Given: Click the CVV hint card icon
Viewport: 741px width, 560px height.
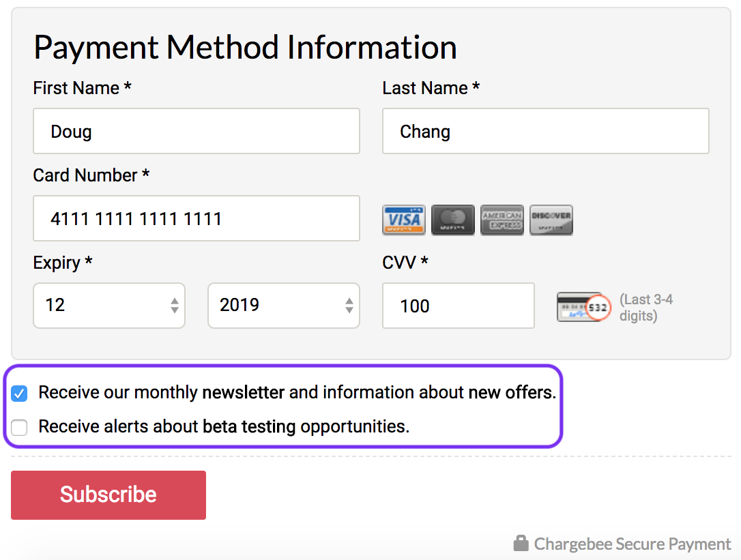Looking at the screenshot, I should click(x=583, y=307).
